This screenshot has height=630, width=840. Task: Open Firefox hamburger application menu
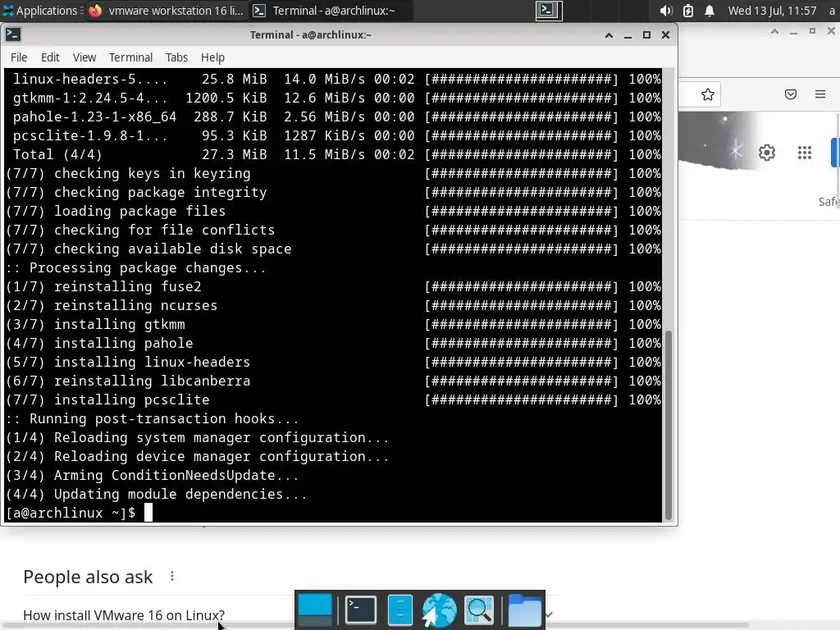coord(820,95)
